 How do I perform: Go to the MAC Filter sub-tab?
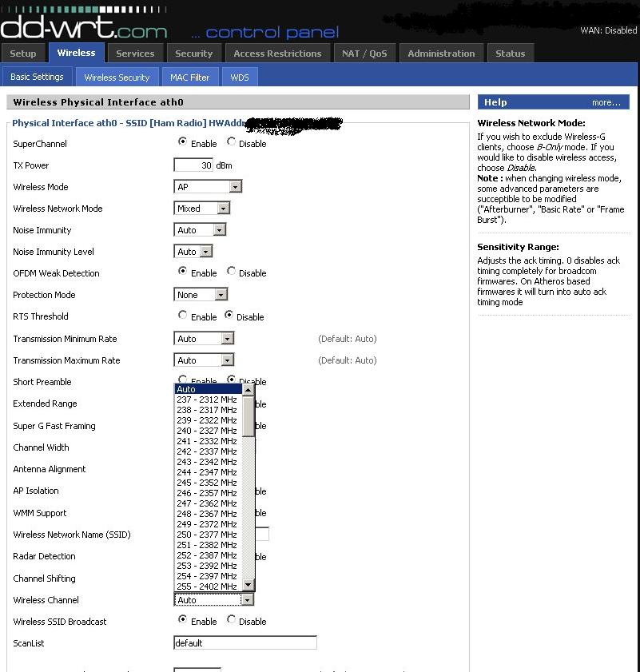pyautogui.click(x=189, y=78)
